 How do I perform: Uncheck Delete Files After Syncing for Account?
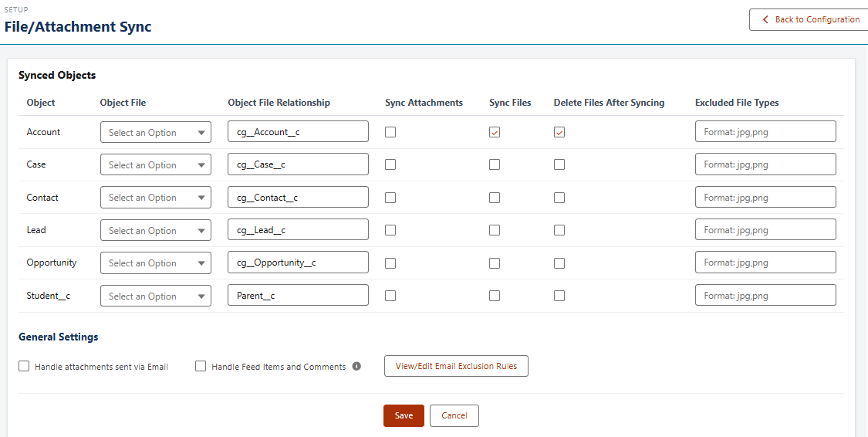(x=559, y=132)
